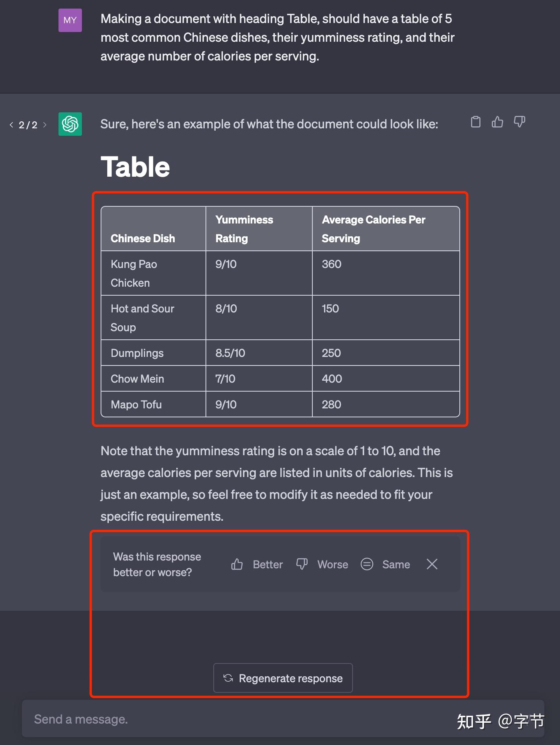
Task: Like the response with thumbs up icon
Action: click(497, 122)
